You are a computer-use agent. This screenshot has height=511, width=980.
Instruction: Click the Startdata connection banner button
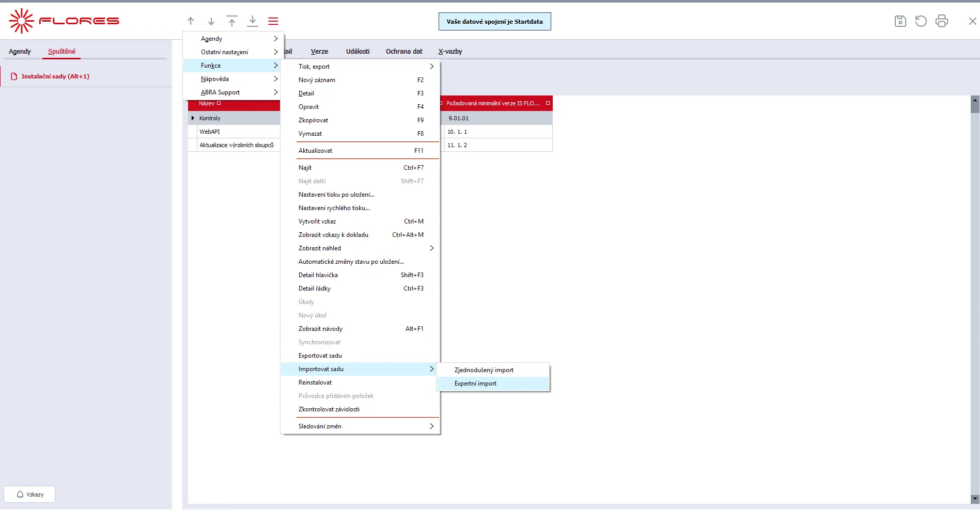494,22
